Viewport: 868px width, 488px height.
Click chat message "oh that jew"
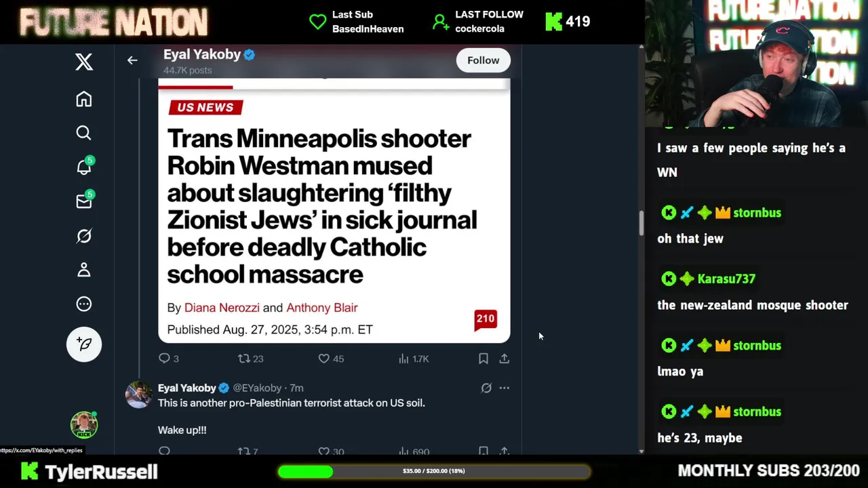(x=690, y=239)
